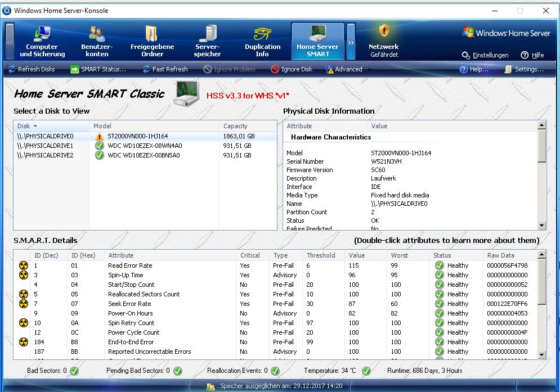Sort disks by the Disk column header
The height and width of the screenshot is (392, 560).
pyautogui.click(x=51, y=126)
